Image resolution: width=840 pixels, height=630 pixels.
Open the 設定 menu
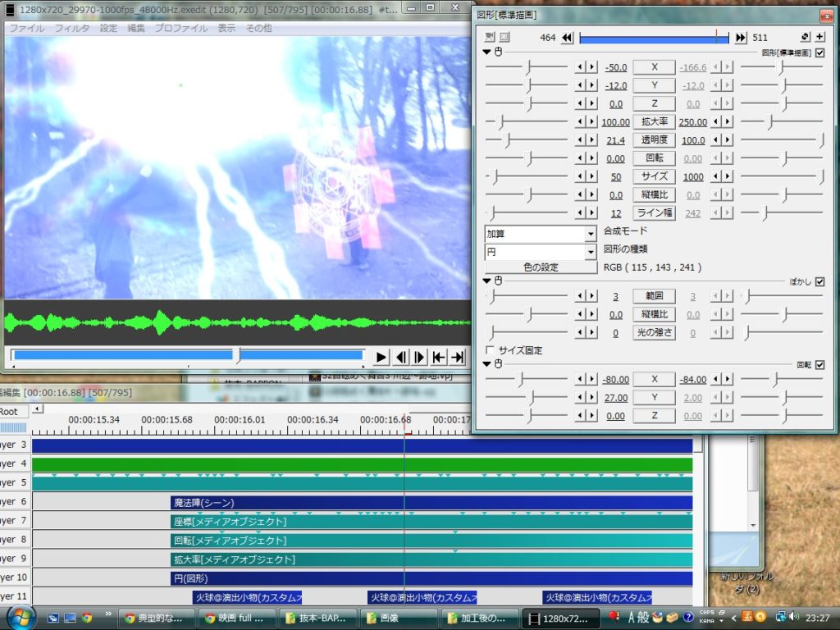(x=108, y=28)
